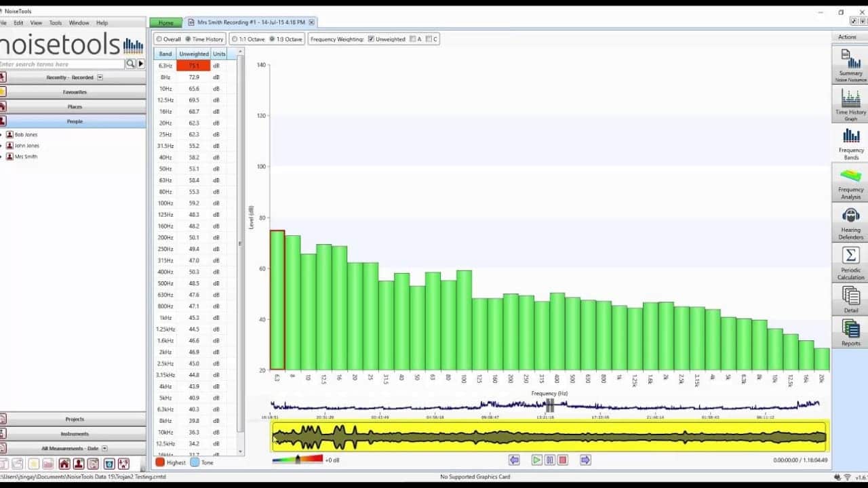
Task: Click the 100 Hz bar in the chart
Action: [x=464, y=320]
